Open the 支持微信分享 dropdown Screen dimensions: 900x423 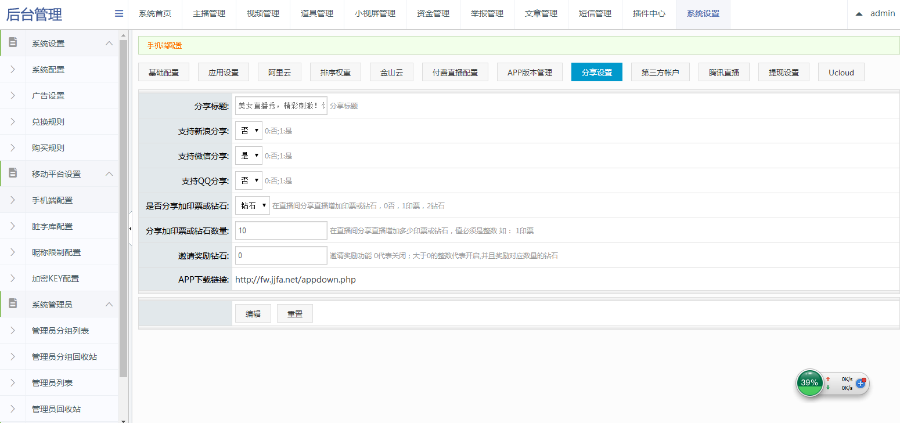pyautogui.click(x=249, y=156)
